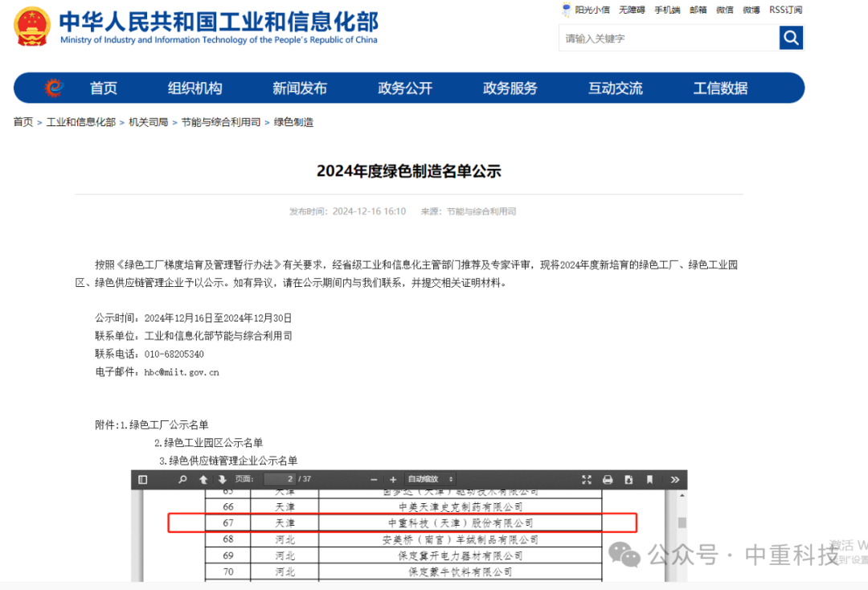The height and width of the screenshot is (590, 868).
Task: Zoom out with the minus icon
Action: point(374,479)
